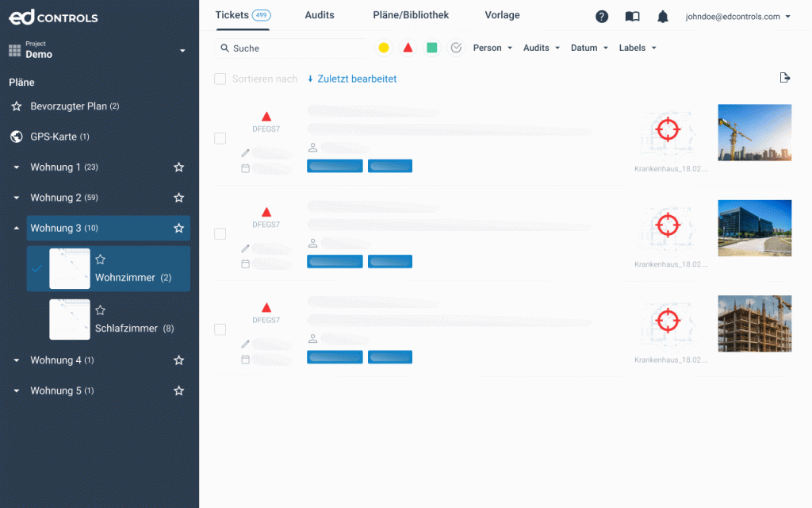812x508 pixels.
Task: Click Zuletzt bearbeitet sort link
Action: tap(352, 79)
